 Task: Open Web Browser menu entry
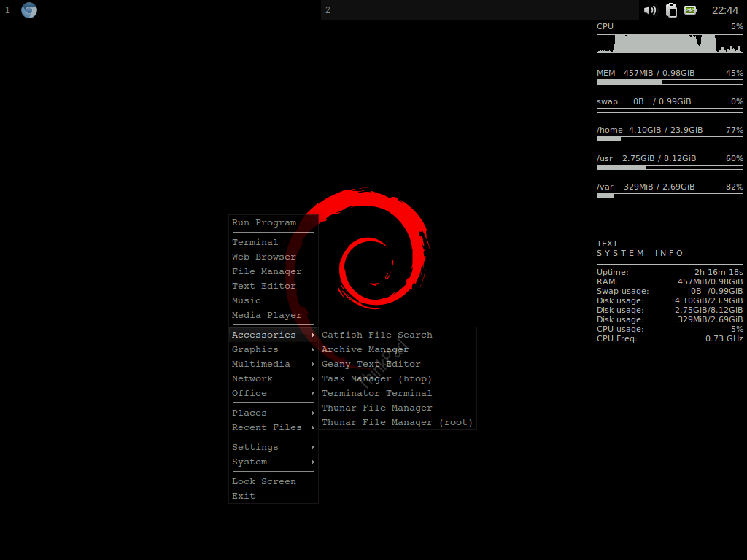click(273, 257)
